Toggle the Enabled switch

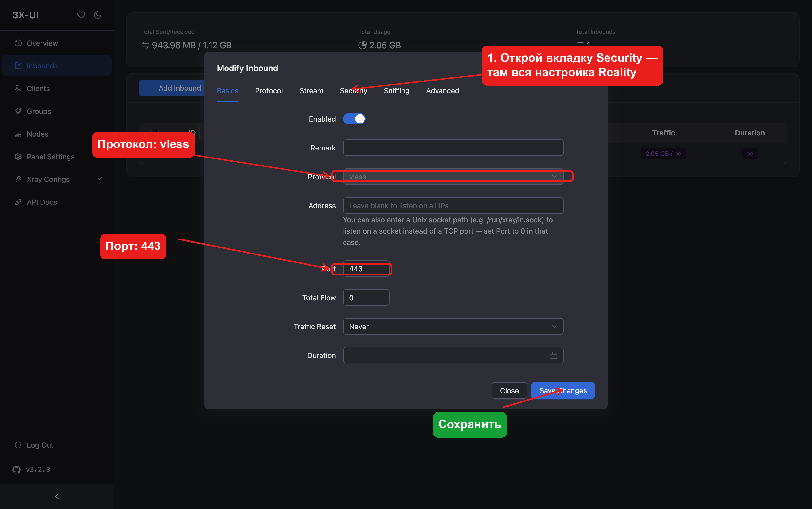coord(354,119)
